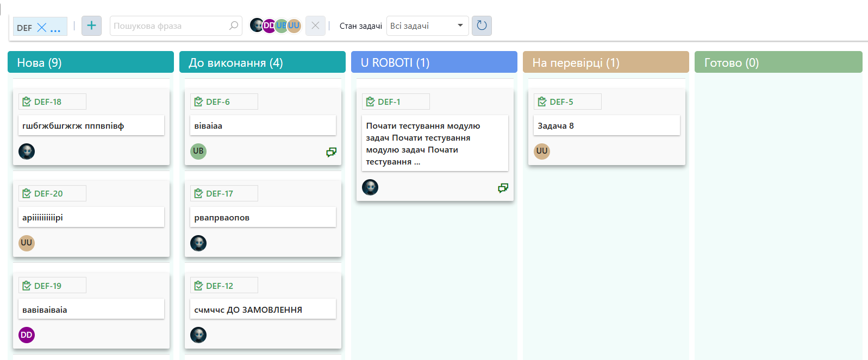The height and width of the screenshot is (360, 868).
Task: Open task link DEF-5
Action: tap(561, 102)
